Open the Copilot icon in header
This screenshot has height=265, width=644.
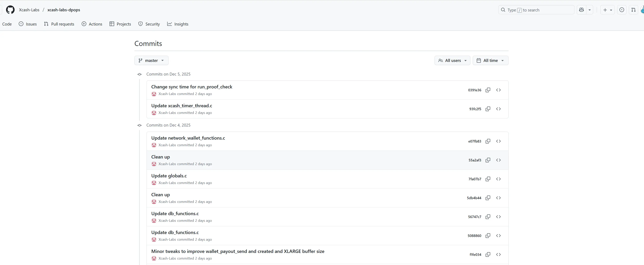coord(581,10)
